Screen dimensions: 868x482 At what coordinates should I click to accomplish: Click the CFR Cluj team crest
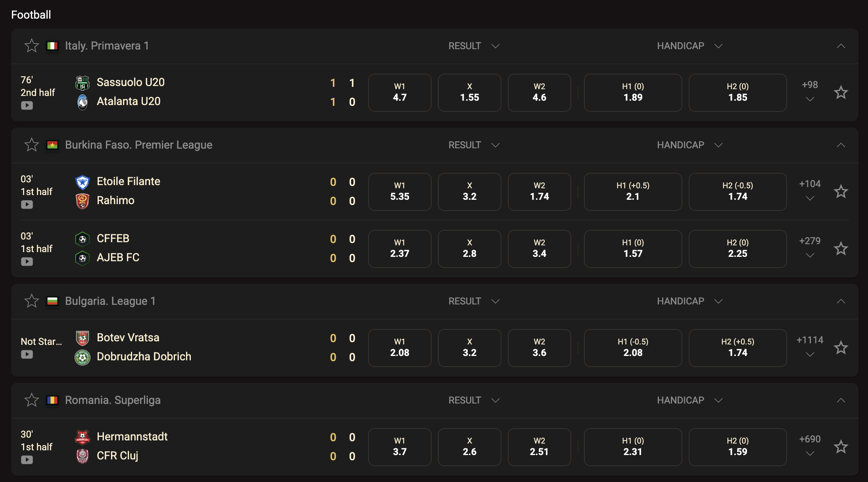pyautogui.click(x=83, y=456)
